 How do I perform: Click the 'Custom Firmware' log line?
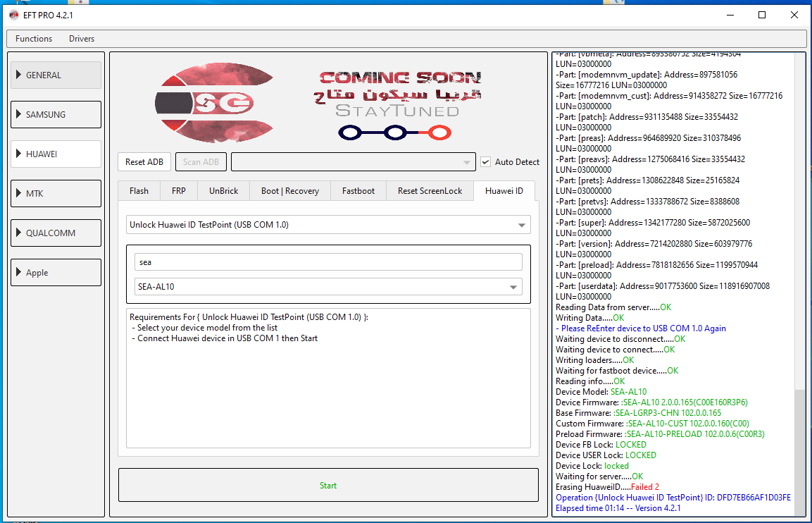point(652,423)
